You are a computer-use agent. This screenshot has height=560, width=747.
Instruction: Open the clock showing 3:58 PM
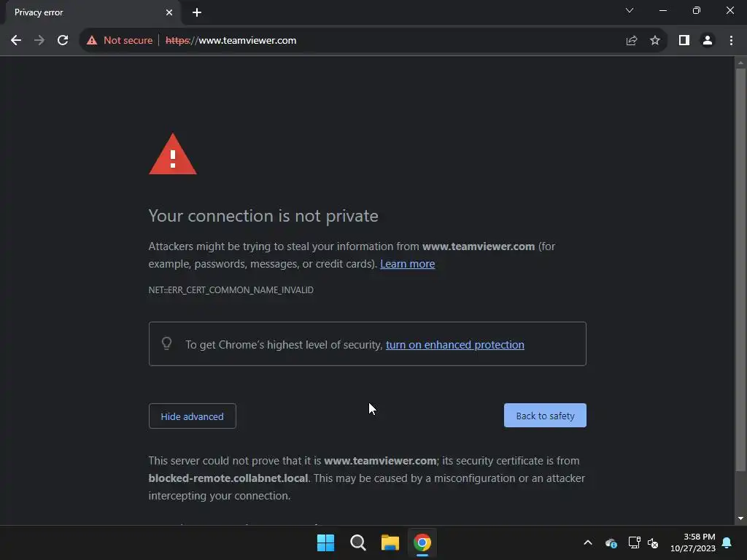[x=693, y=542]
